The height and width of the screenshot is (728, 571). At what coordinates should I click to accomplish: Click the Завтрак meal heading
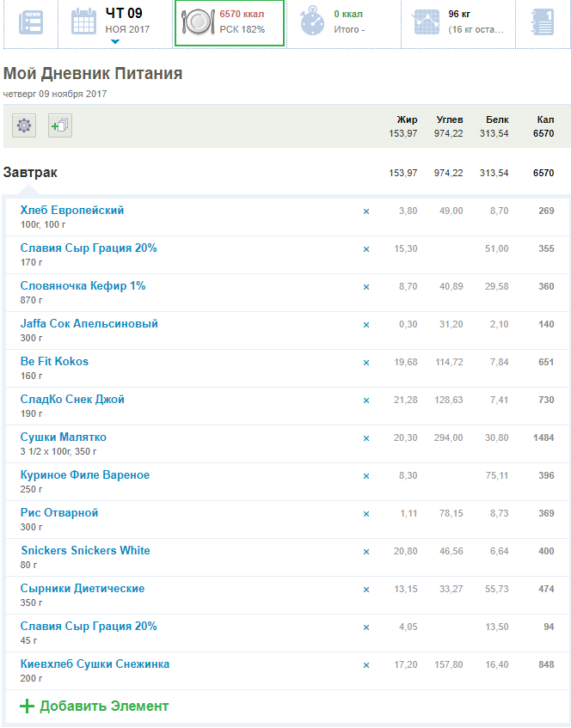(31, 173)
